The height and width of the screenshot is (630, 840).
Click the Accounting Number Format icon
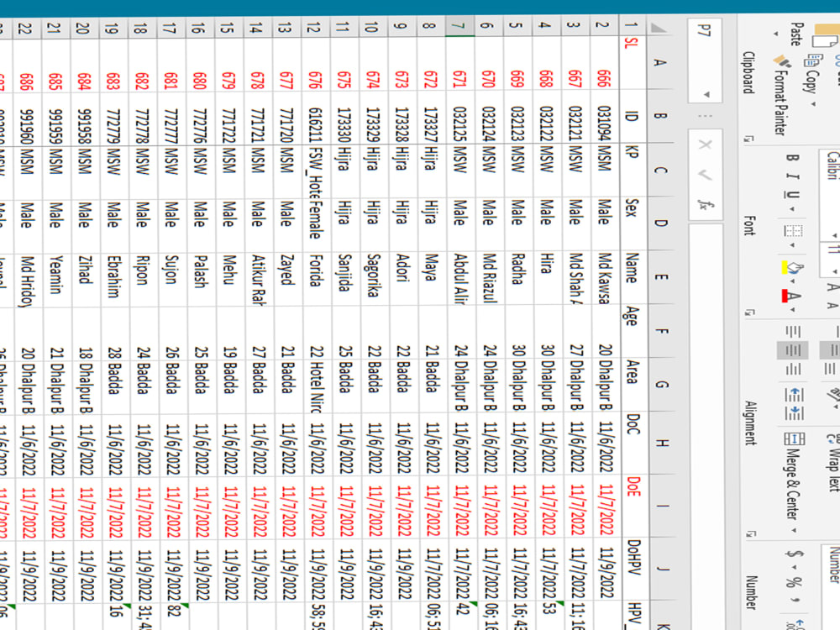pyautogui.click(x=794, y=554)
